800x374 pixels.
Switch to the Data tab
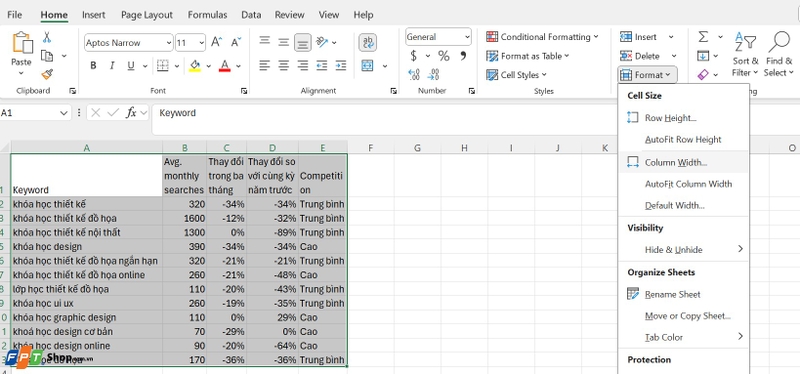click(x=251, y=15)
